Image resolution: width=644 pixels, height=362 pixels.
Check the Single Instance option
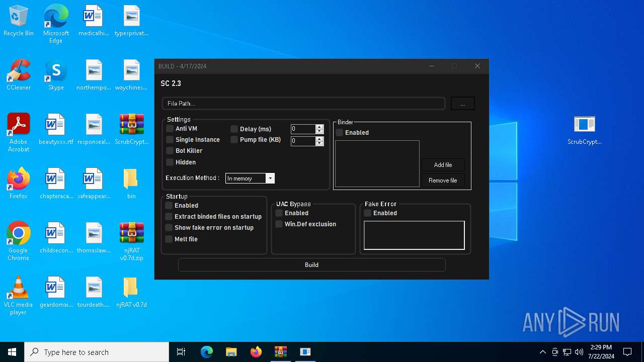(170, 140)
